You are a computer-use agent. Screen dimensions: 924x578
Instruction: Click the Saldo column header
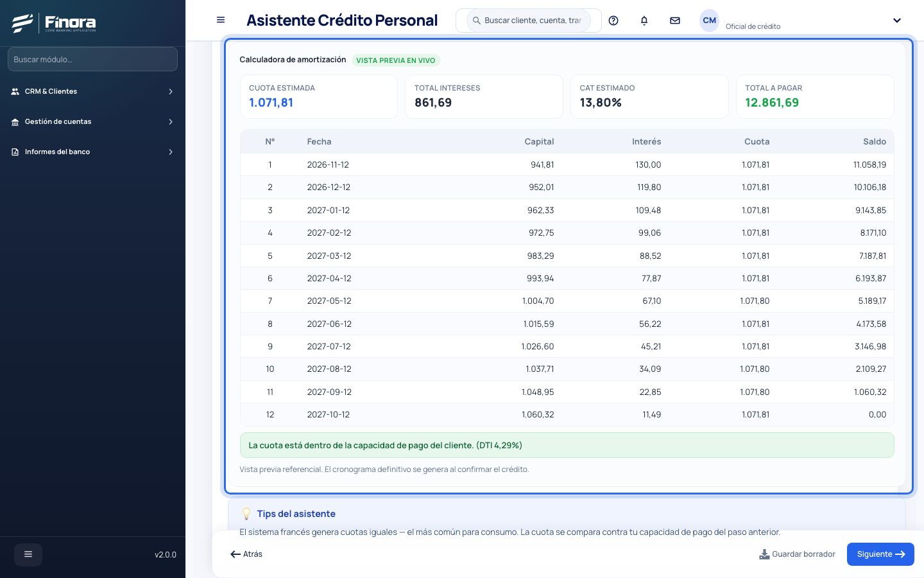click(x=875, y=142)
